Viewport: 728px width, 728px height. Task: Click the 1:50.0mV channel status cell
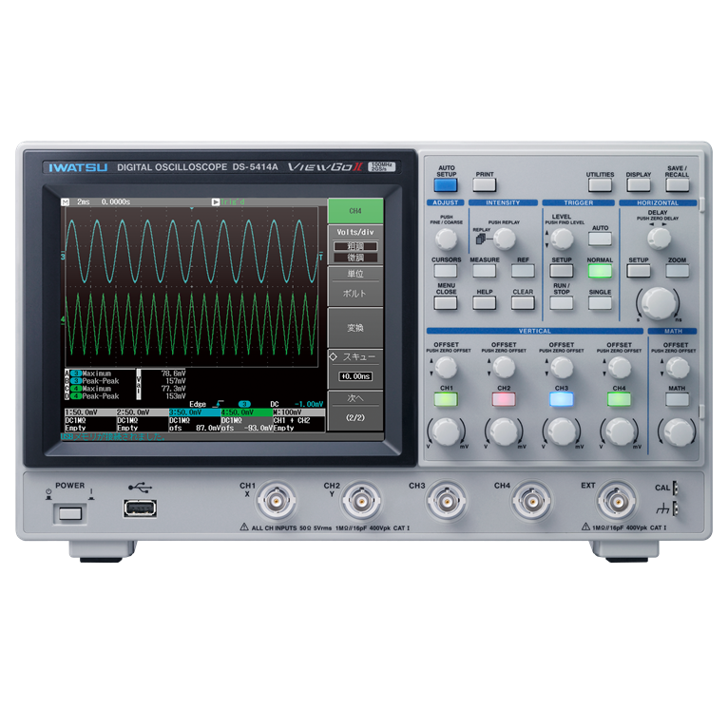click(x=90, y=412)
